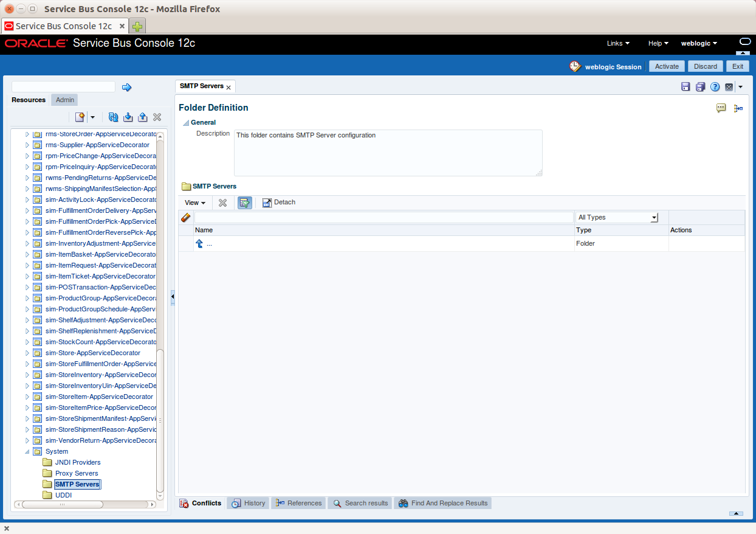Collapse the System folder in tree
This screenshot has width=756, height=534.
point(27,452)
